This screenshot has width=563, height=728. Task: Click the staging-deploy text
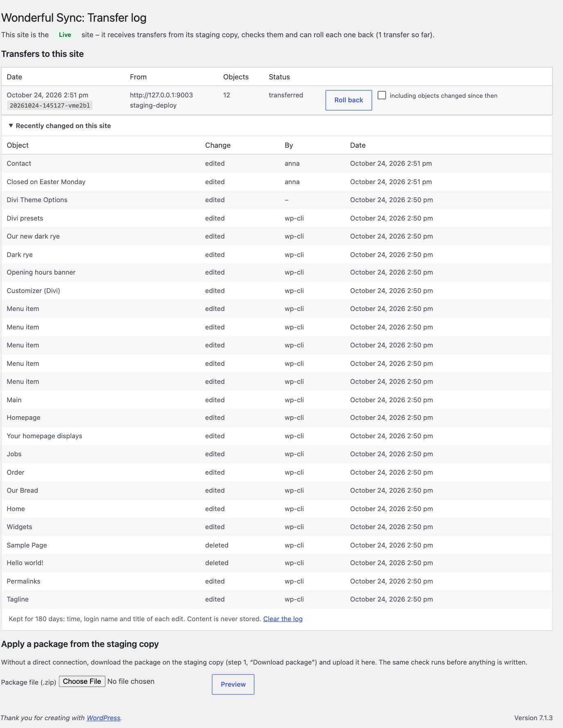pyautogui.click(x=153, y=105)
